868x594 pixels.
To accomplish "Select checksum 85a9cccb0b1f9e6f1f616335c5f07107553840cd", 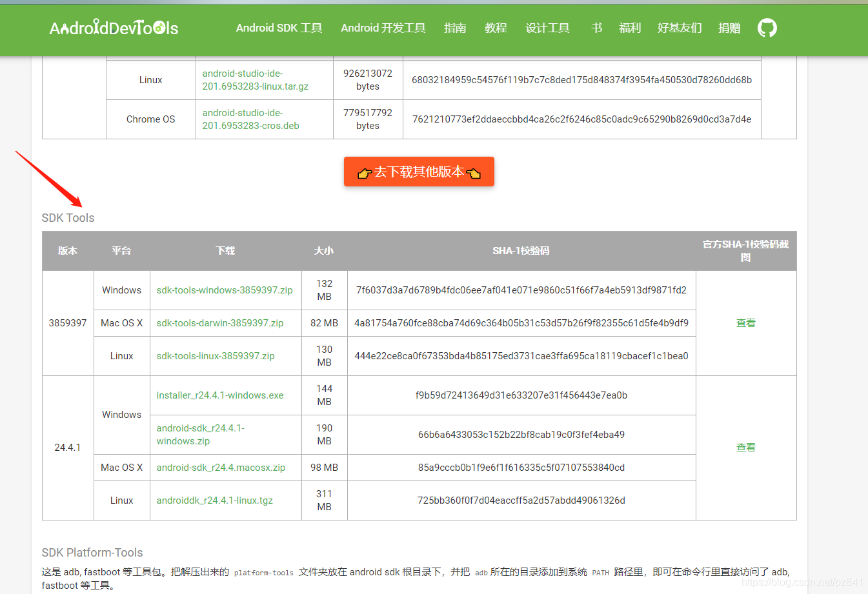I will coord(521,468).
